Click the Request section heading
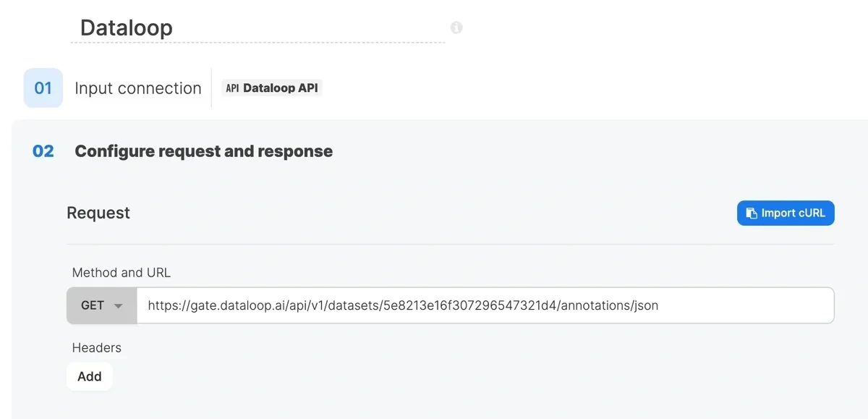Viewport: 868px width, 419px height. [x=98, y=213]
